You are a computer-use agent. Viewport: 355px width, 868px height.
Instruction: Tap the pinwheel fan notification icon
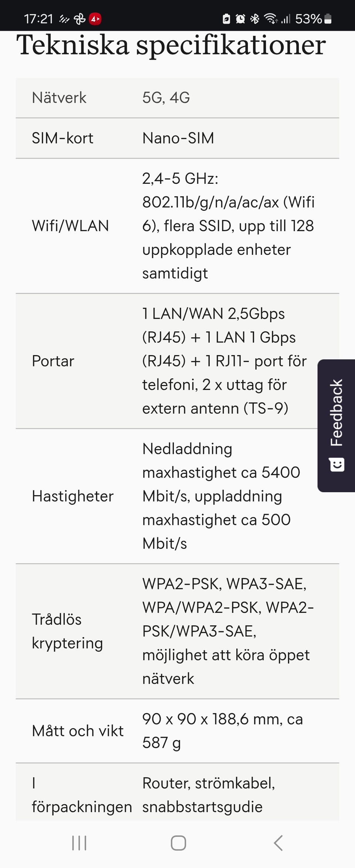click(80, 19)
